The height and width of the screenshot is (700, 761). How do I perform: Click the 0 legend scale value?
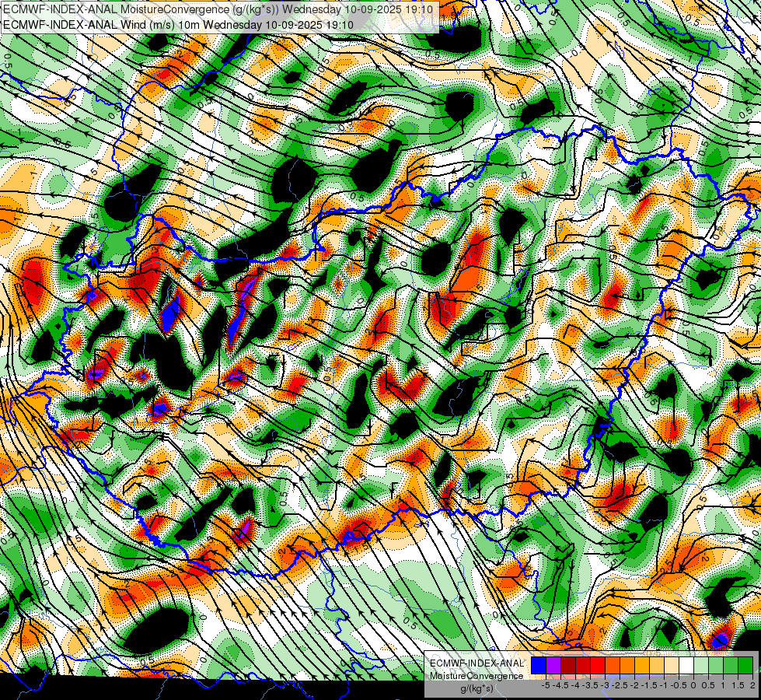(x=693, y=685)
